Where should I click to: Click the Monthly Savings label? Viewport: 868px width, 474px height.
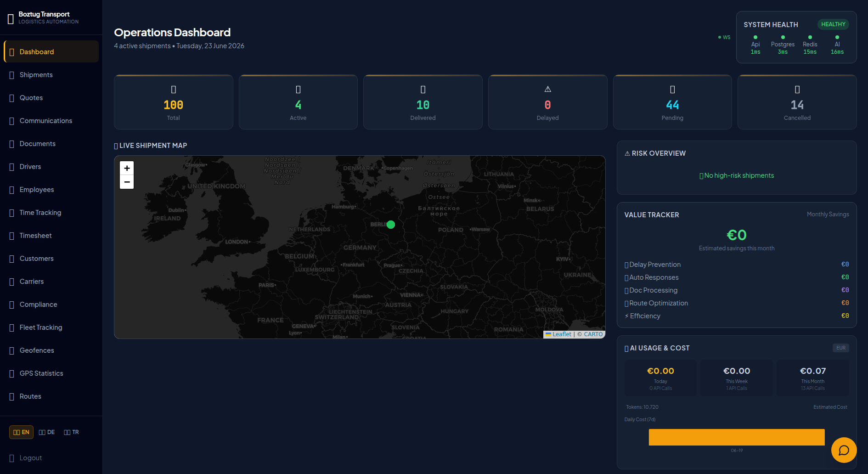pyautogui.click(x=828, y=214)
